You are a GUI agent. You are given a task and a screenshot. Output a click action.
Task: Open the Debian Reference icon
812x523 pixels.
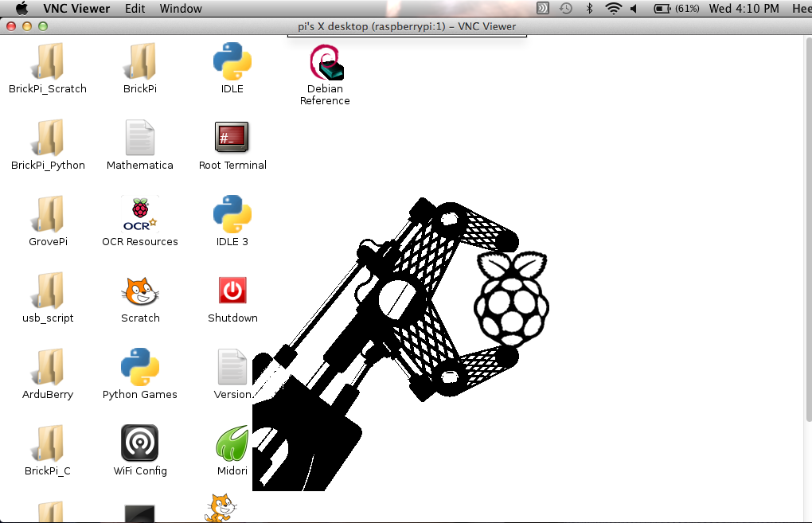pyautogui.click(x=326, y=62)
